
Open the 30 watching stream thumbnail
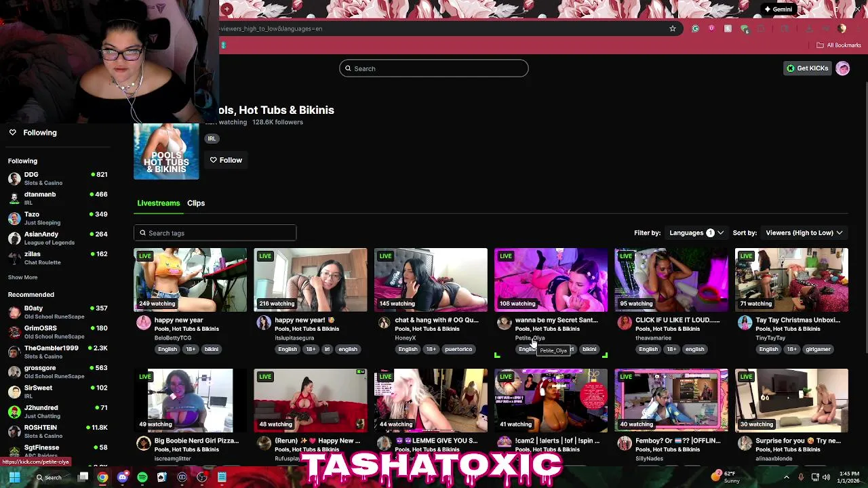(x=791, y=401)
